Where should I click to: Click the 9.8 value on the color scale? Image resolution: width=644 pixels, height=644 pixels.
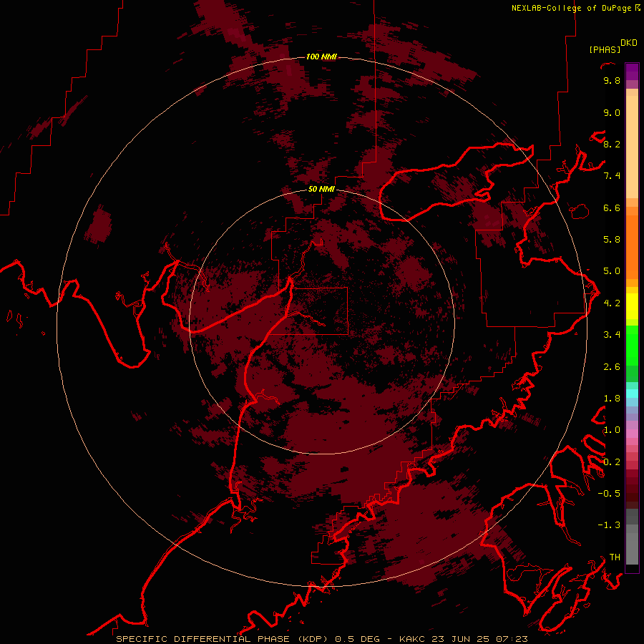pos(612,80)
